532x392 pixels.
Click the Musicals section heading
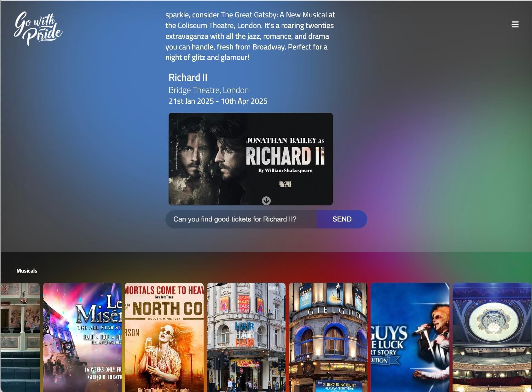tap(27, 271)
